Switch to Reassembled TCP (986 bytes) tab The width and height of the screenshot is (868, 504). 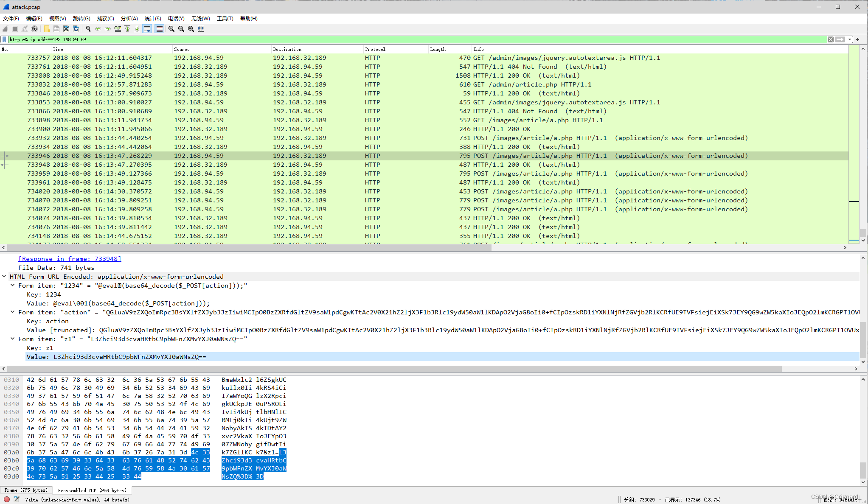point(92,490)
